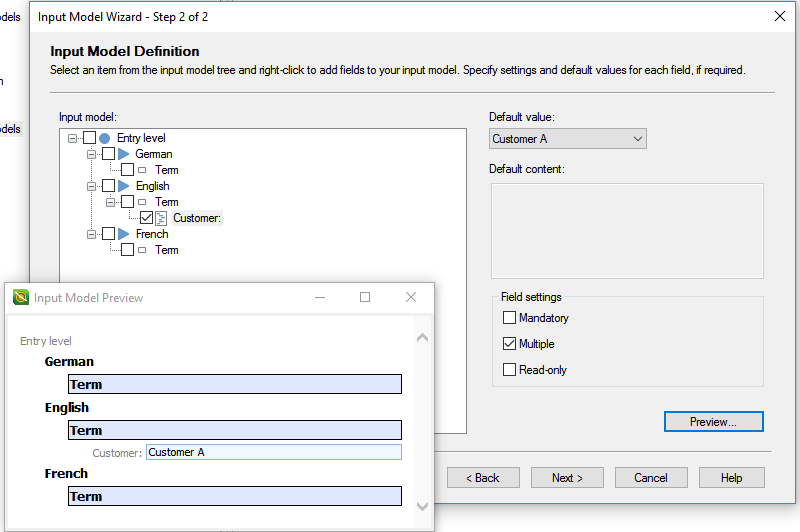Viewport: 800px width, 532px height.
Task: Click the German language triangle icon
Action: click(x=124, y=154)
